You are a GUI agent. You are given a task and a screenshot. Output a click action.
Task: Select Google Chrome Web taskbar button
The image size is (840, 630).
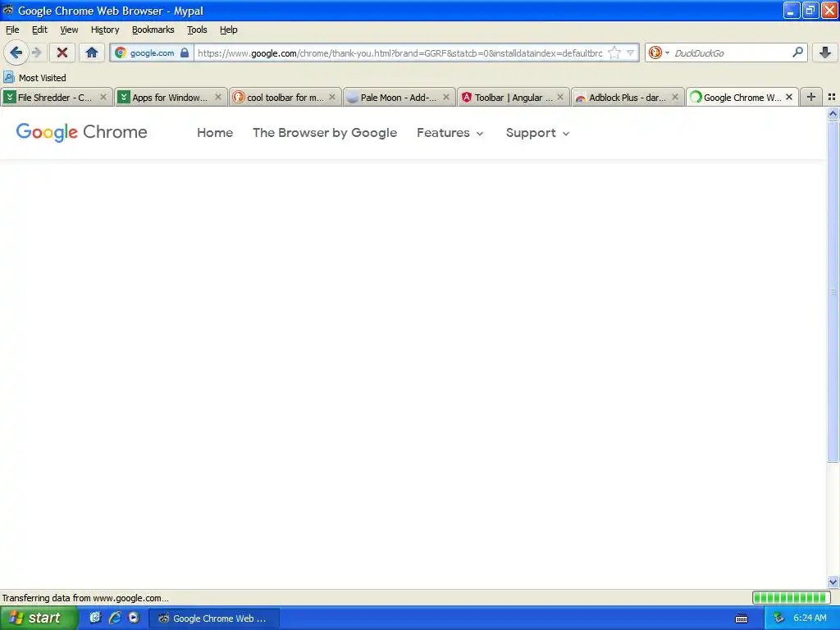point(213,619)
